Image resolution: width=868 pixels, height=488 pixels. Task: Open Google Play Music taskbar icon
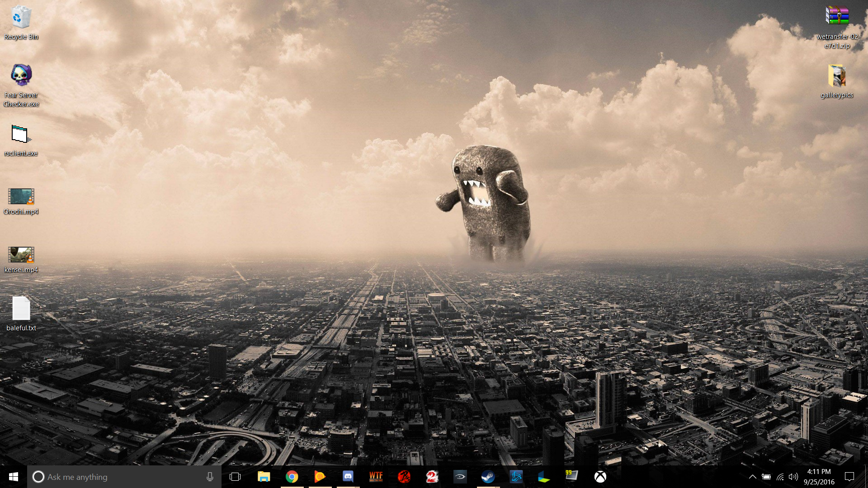tap(320, 477)
